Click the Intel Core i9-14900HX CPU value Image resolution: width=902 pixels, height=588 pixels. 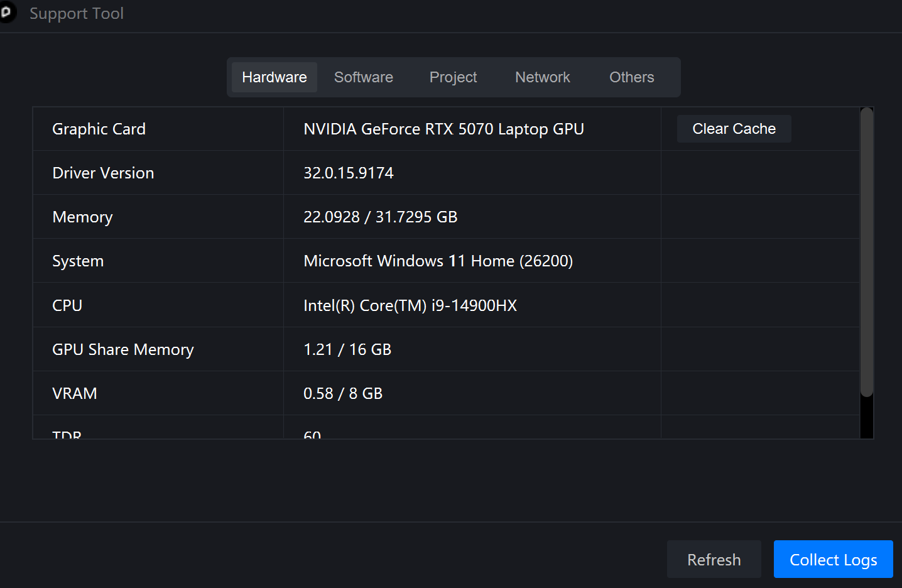tap(410, 305)
